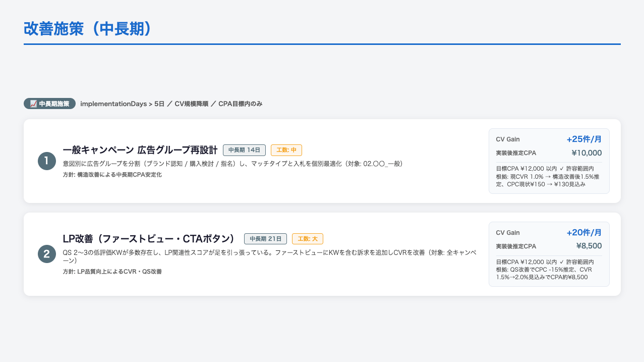
Task: Click the blue underline divider below the heading
Action: point(322,44)
